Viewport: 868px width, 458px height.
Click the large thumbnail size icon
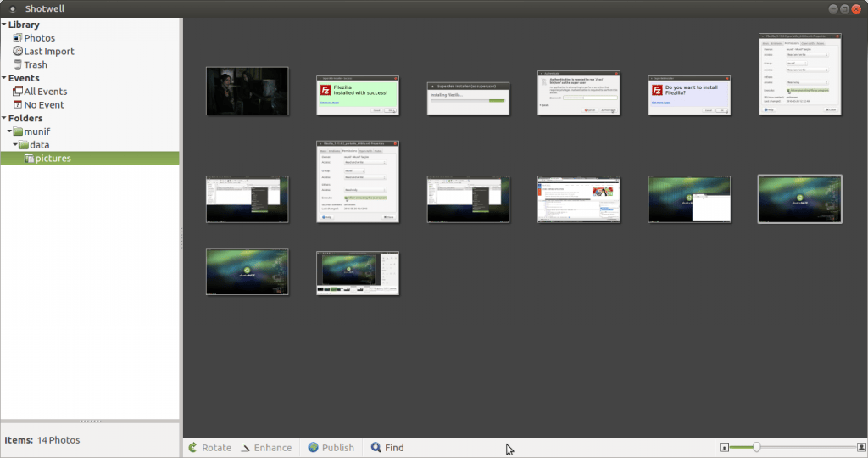pos(860,447)
